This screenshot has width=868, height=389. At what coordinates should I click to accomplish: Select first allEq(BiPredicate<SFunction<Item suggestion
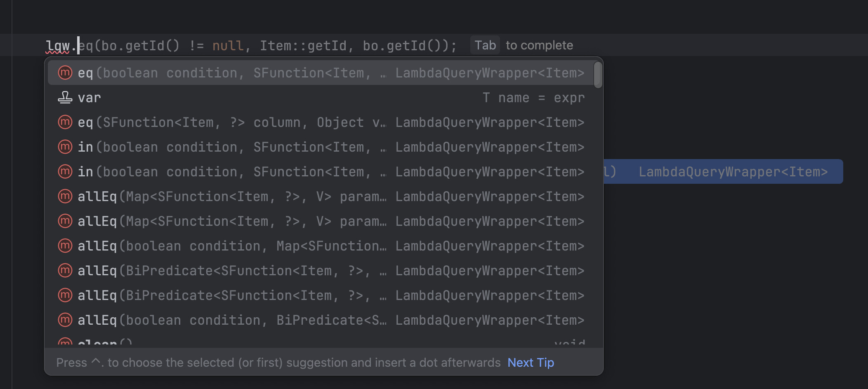(x=321, y=270)
